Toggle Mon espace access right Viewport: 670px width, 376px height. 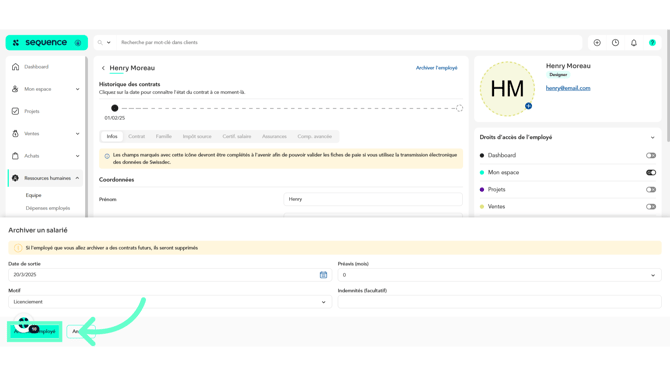click(x=651, y=173)
